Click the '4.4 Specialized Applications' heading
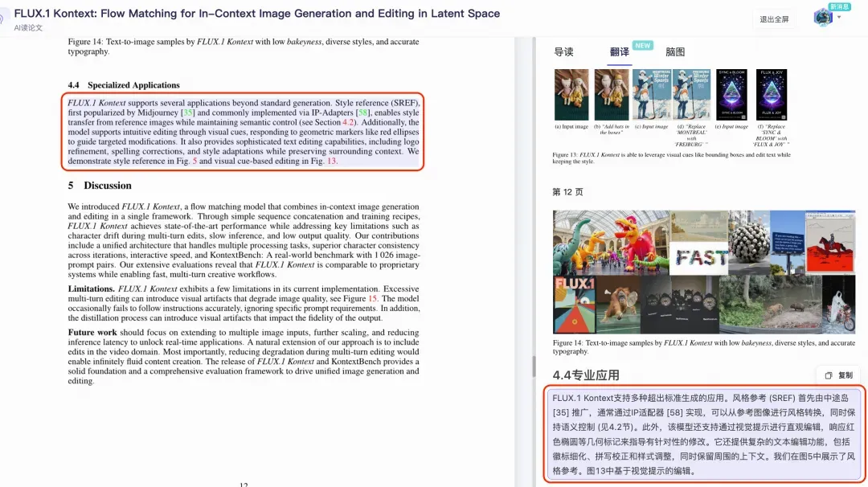The image size is (868, 487). click(124, 85)
